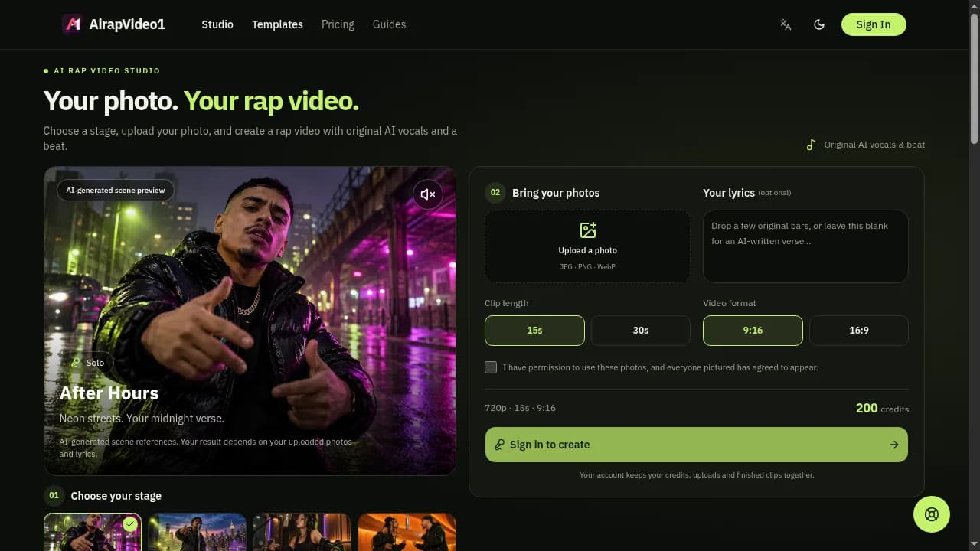
Task: Open the Guides page
Action: pos(389,24)
